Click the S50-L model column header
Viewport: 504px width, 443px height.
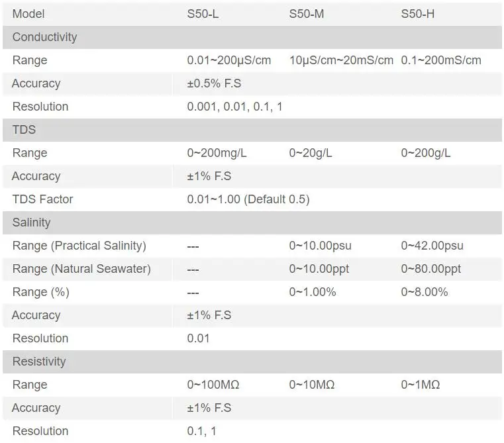pos(203,14)
